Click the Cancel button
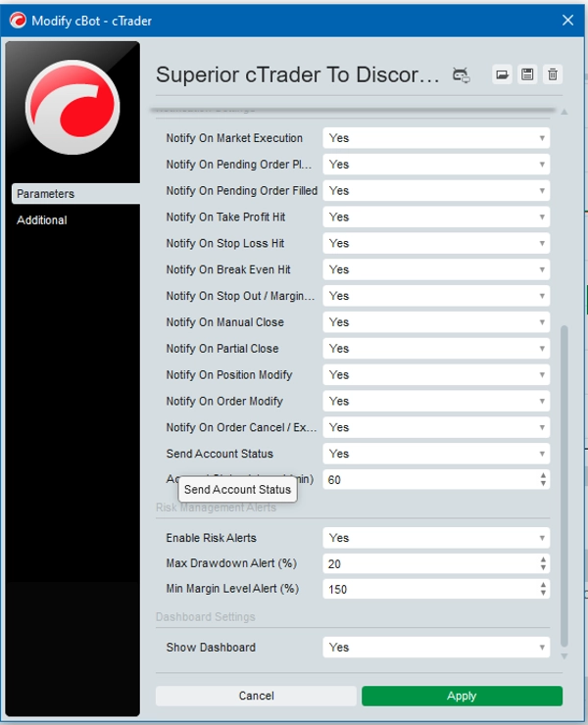Screen dimensions: 588x725 pyautogui.click(x=256, y=696)
